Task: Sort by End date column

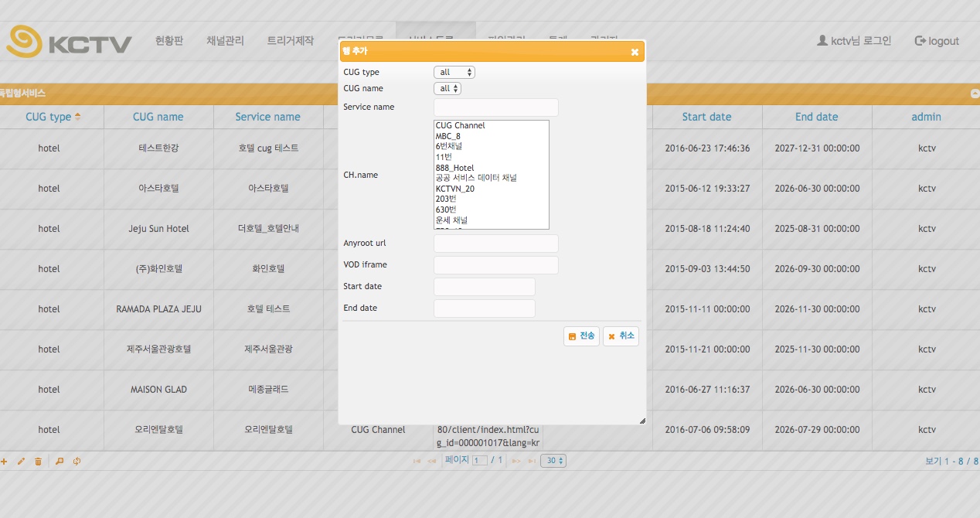Action: point(817,117)
